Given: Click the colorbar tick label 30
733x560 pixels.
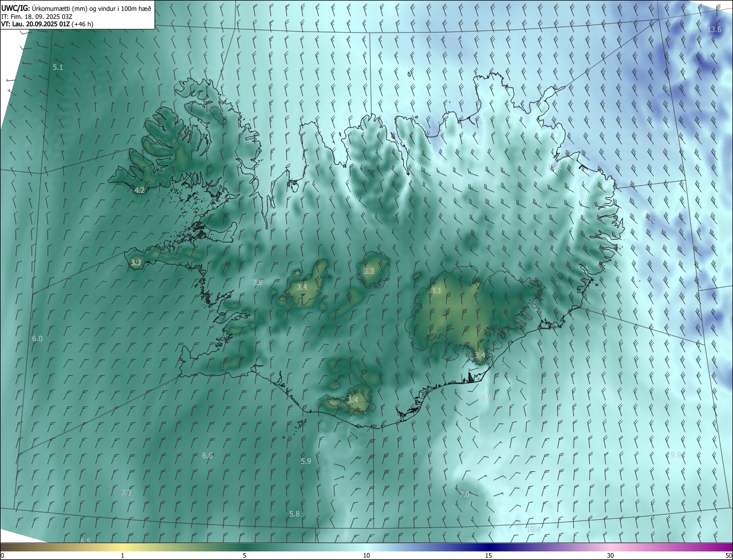Looking at the screenshot, I should point(610,555).
